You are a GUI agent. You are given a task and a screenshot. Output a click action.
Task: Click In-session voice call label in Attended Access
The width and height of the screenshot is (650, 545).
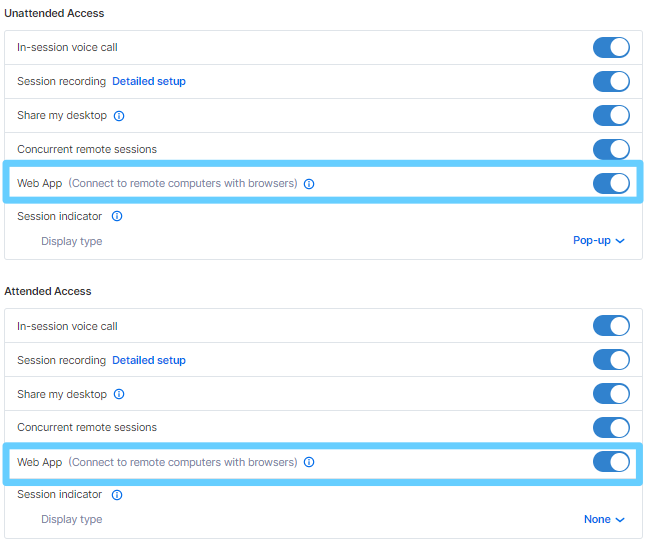point(67,326)
